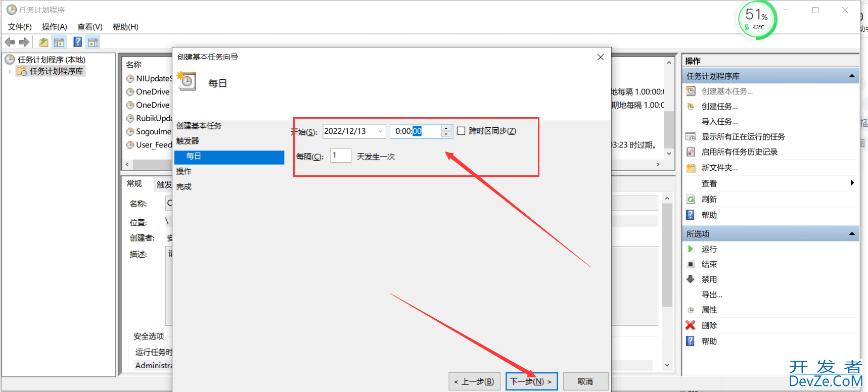Click the 创建任务 icon in Actions pane
868x392 pixels.
[691, 106]
